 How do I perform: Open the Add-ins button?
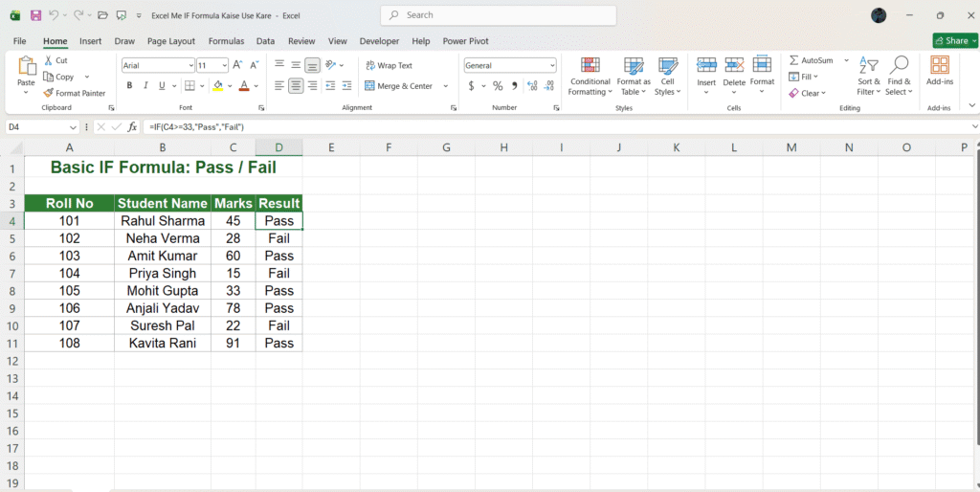[x=940, y=70]
